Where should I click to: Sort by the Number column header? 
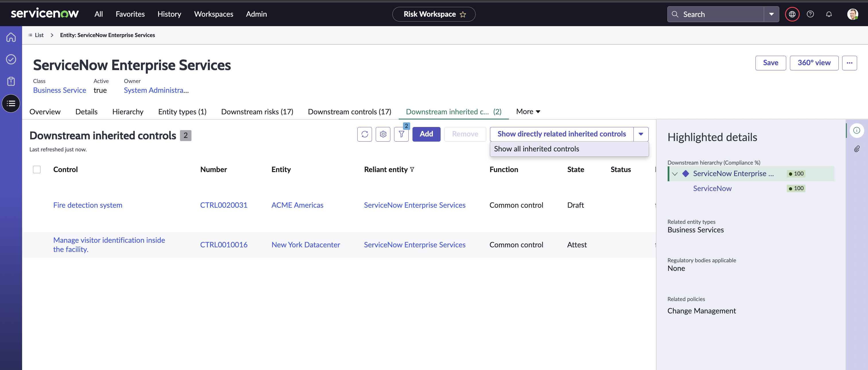coord(214,169)
